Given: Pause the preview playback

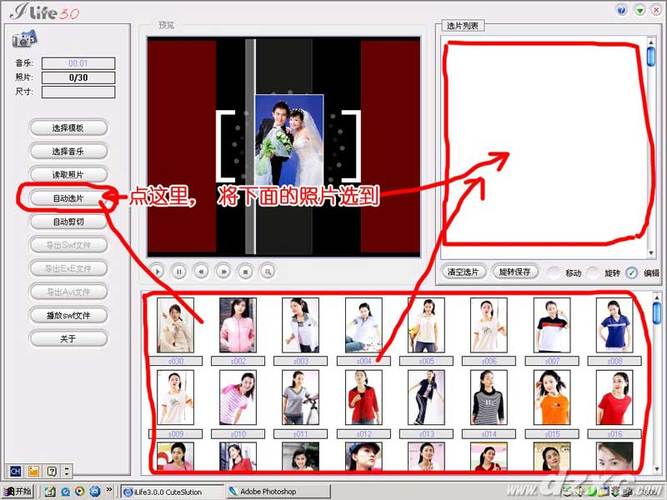Looking at the screenshot, I should pos(179,270).
